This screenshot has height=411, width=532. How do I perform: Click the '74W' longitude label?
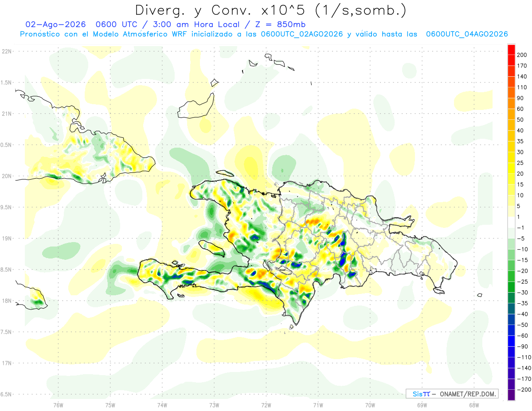click(x=162, y=405)
